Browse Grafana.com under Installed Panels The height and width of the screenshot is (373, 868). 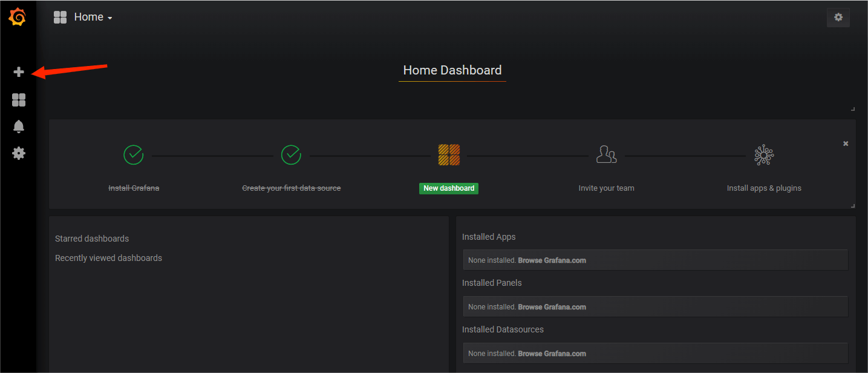552,307
